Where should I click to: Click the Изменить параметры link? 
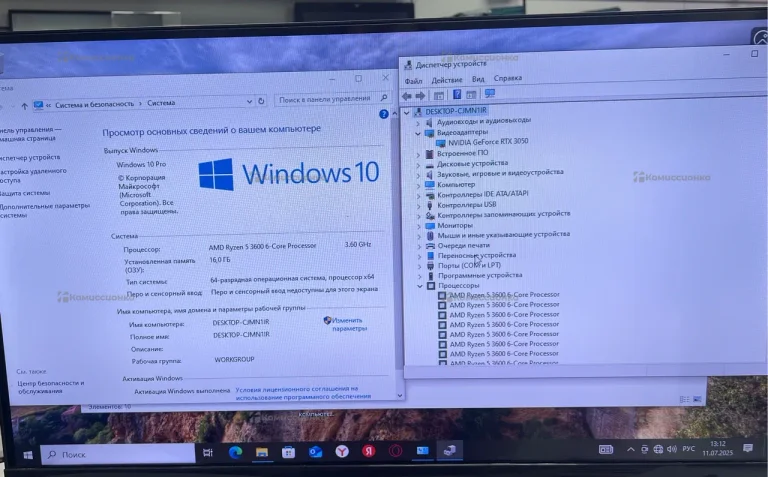click(349, 324)
